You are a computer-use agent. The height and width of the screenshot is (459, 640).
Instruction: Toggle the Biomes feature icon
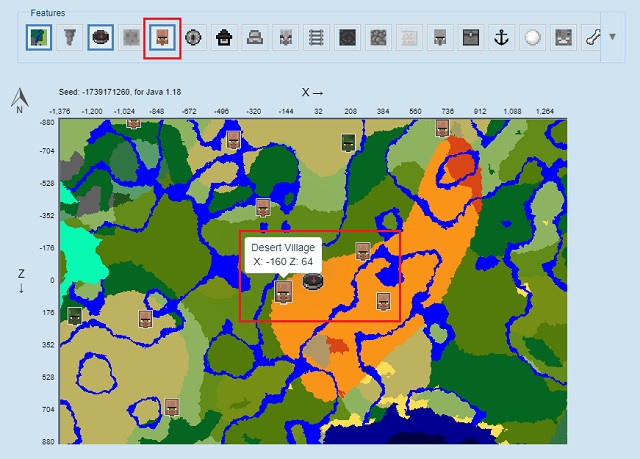pyautogui.click(x=38, y=37)
